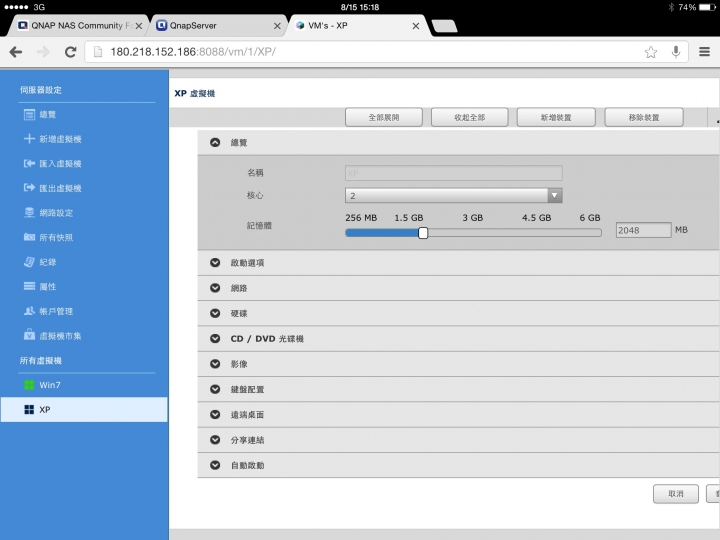Click the 全部展開 button
Screen dimensions: 720x540
[384, 118]
